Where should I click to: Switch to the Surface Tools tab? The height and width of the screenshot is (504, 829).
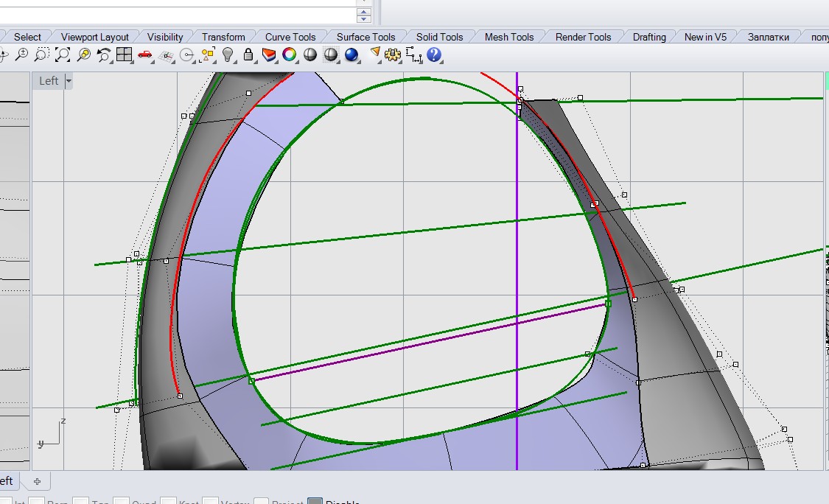365,37
